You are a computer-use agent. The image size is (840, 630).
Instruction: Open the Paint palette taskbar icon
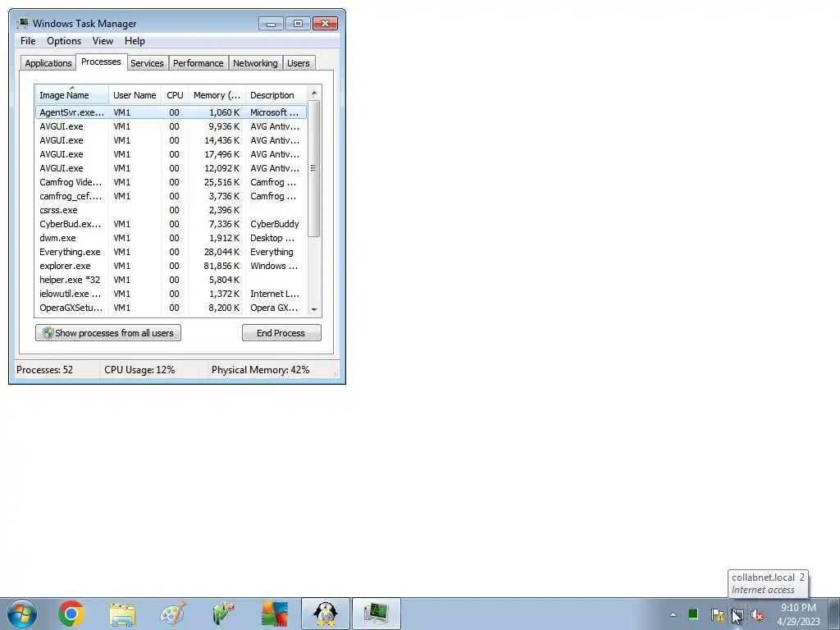(x=173, y=614)
